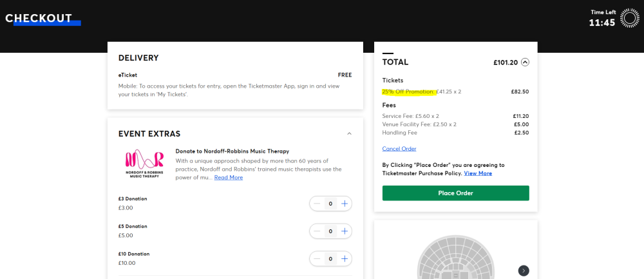Click the £5.00 donation price text

pyautogui.click(x=126, y=235)
